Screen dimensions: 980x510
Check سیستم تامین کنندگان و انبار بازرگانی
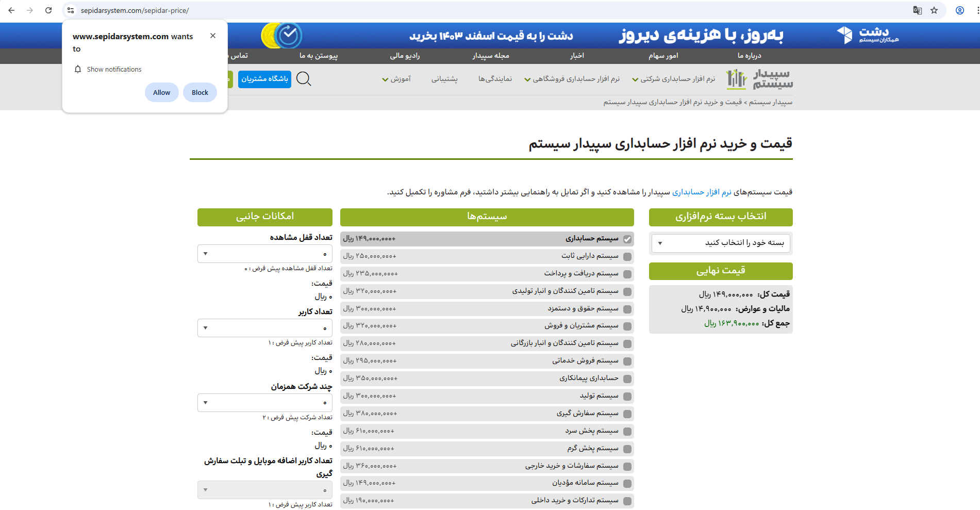click(627, 344)
